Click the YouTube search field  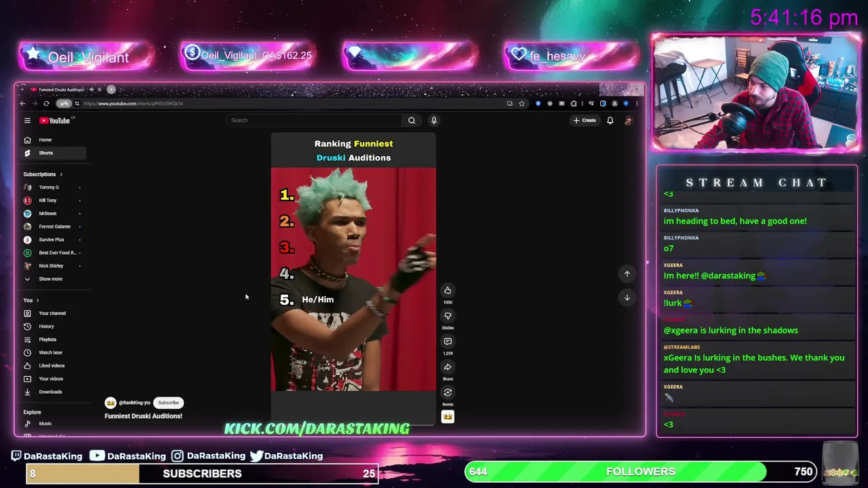coord(315,121)
